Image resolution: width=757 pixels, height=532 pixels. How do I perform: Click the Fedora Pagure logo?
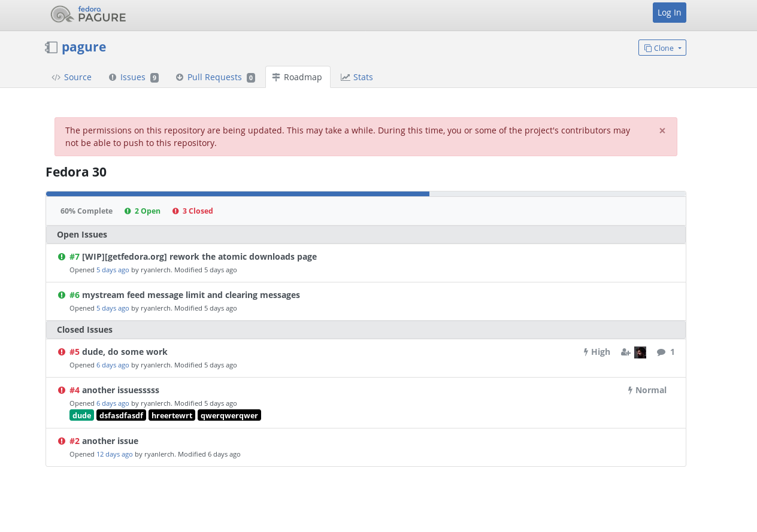88,14
